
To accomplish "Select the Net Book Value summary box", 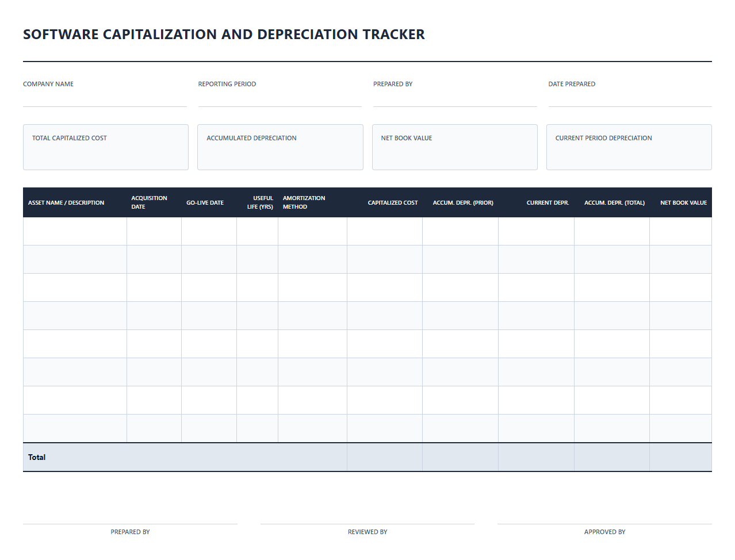I will coord(455,147).
